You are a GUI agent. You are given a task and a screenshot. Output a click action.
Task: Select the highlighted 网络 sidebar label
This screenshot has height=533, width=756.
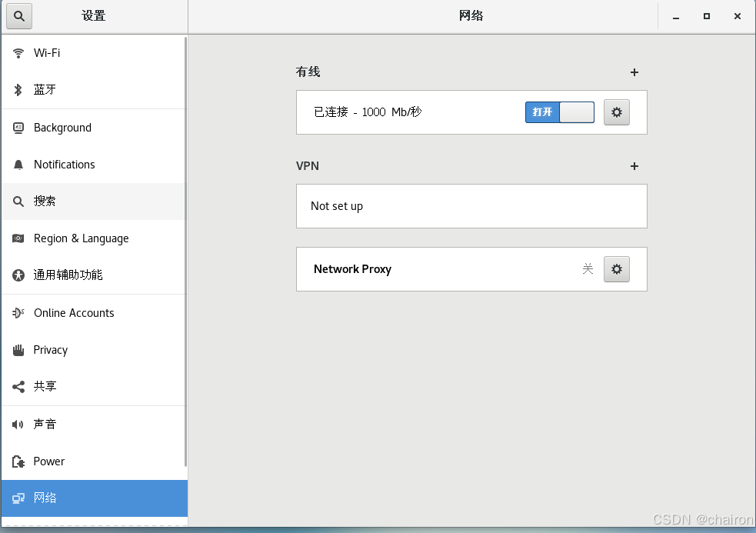coord(45,498)
